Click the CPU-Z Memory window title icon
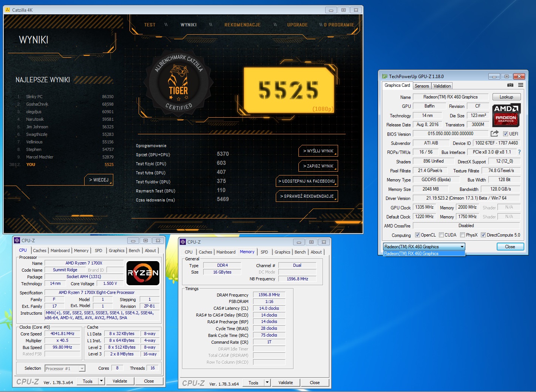Image resolution: width=536 pixels, height=392 pixels. click(183, 242)
